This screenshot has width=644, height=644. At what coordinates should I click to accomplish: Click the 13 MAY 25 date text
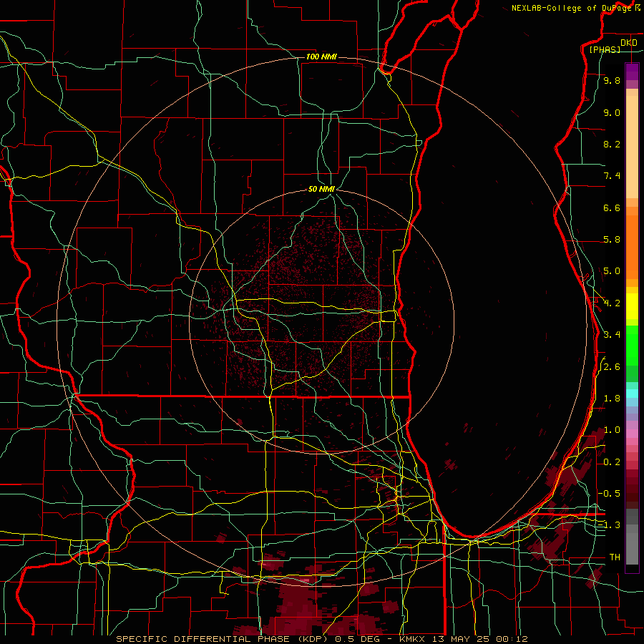click(x=462, y=639)
